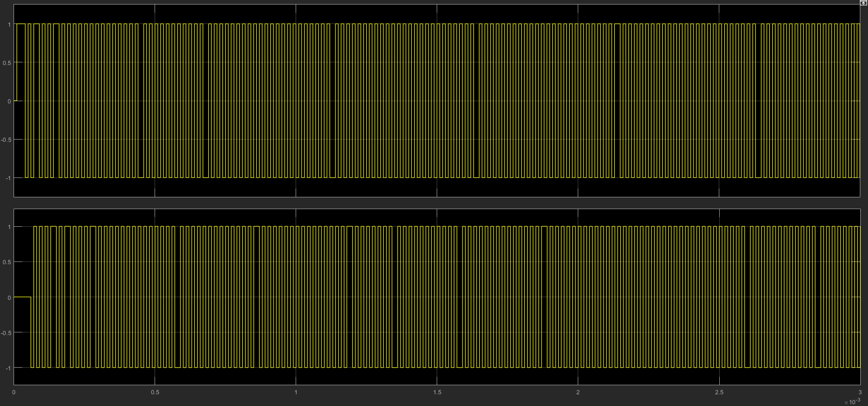Viewport: 868px width, 406px height.
Task: Click the lower plot's -0.5 y-axis label
Action: pyautogui.click(x=6, y=333)
